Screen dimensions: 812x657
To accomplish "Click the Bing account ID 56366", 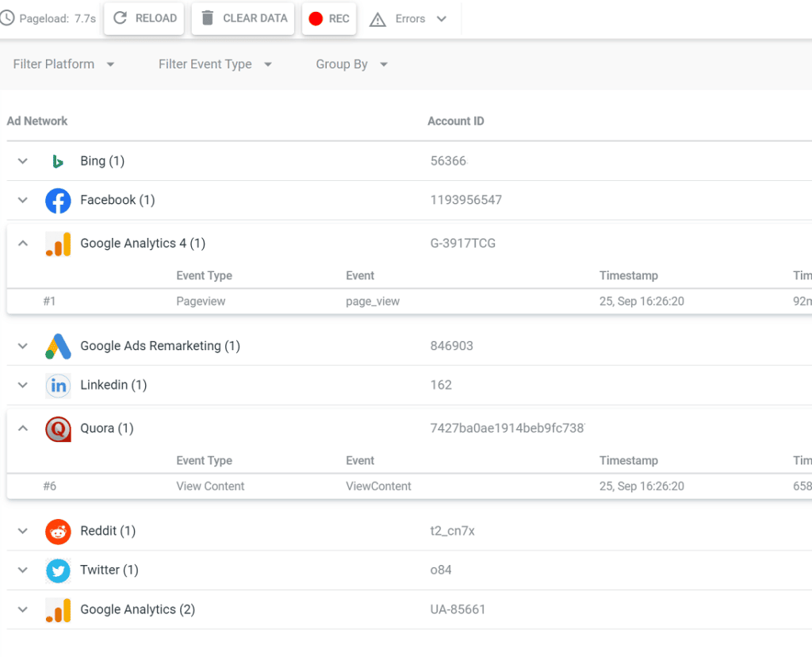I will point(449,161).
